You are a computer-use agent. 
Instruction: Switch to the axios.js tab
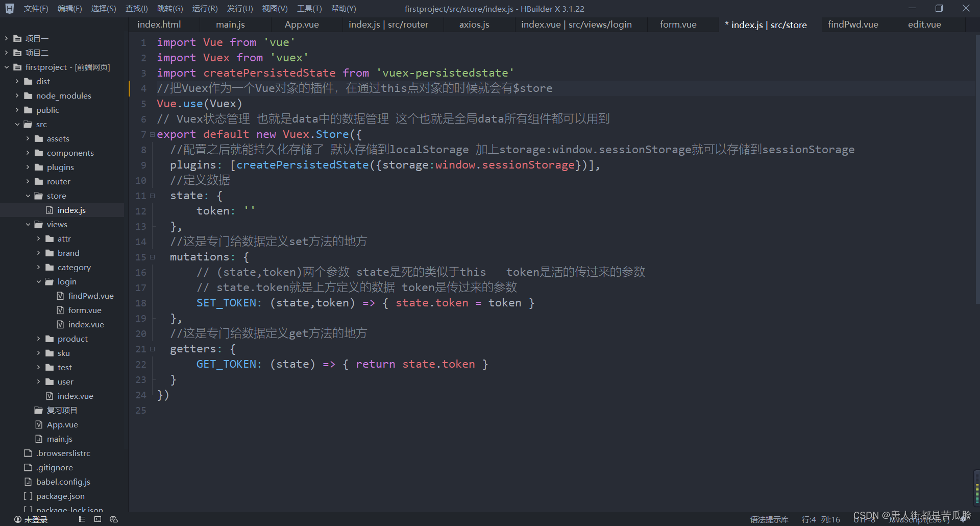[474, 25]
